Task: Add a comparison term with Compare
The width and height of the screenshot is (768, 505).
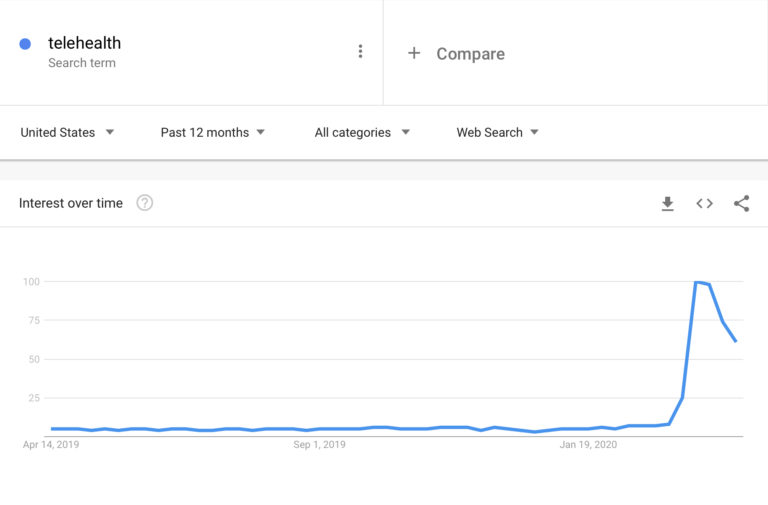Action: (470, 54)
